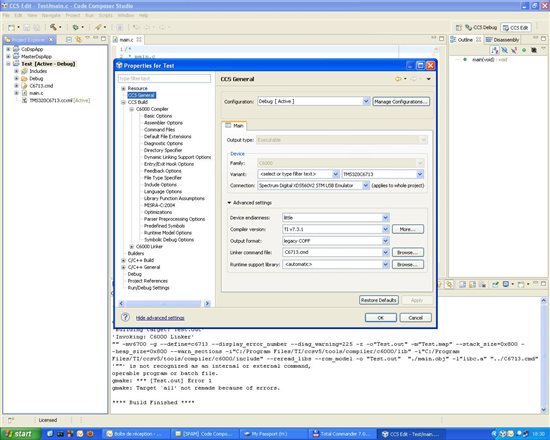Open the Project menu
The width and height of the screenshot is (550, 440).
click(73, 15)
